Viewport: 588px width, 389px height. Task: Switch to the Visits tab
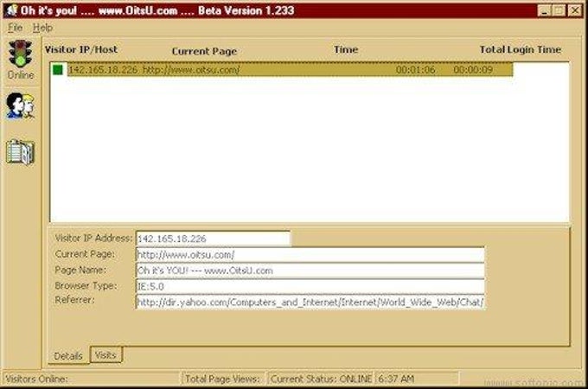coord(105,354)
